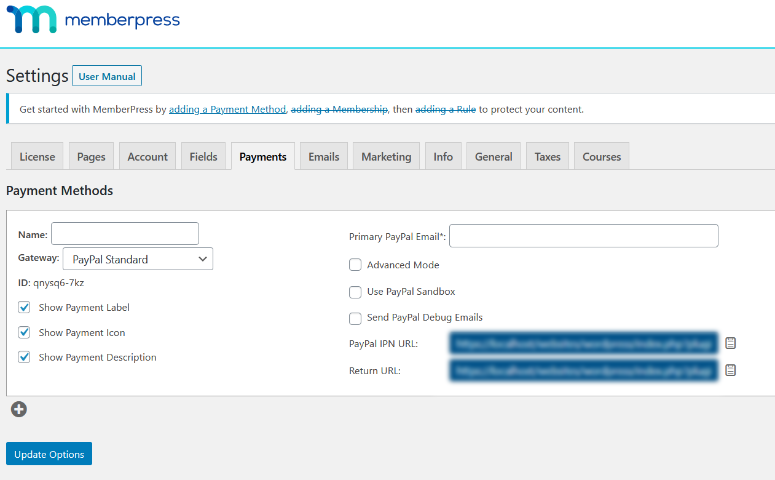775x480 pixels.
Task: Select the blurred PayPal IPN URL field
Action: click(x=584, y=343)
